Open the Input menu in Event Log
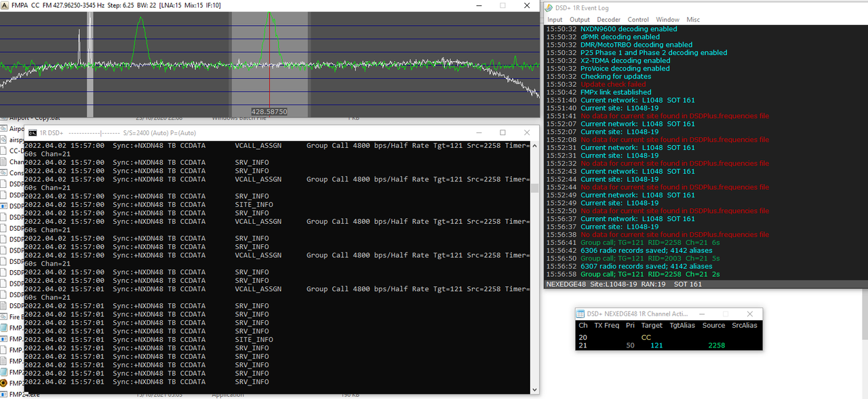 tap(555, 20)
